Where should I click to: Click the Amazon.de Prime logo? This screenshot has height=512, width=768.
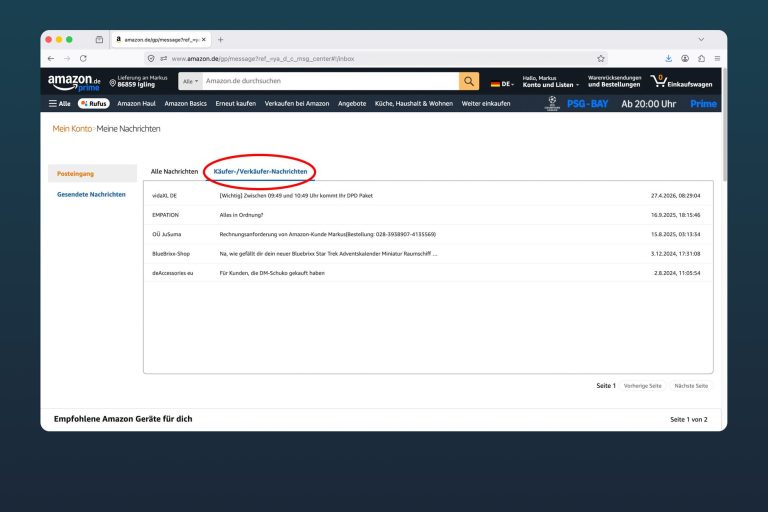tap(74, 82)
